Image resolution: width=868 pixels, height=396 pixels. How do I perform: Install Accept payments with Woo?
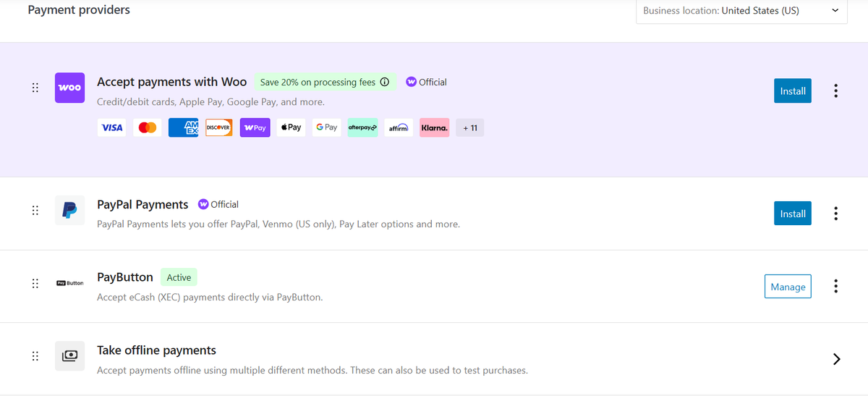[x=793, y=90]
